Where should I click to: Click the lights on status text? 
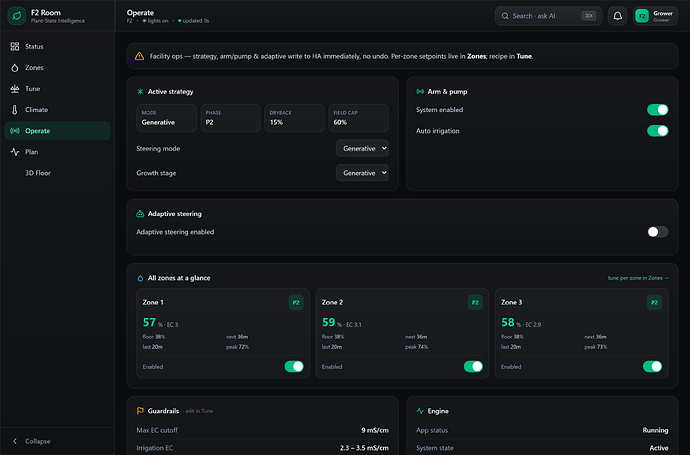pyautogui.click(x=158, y=21)
